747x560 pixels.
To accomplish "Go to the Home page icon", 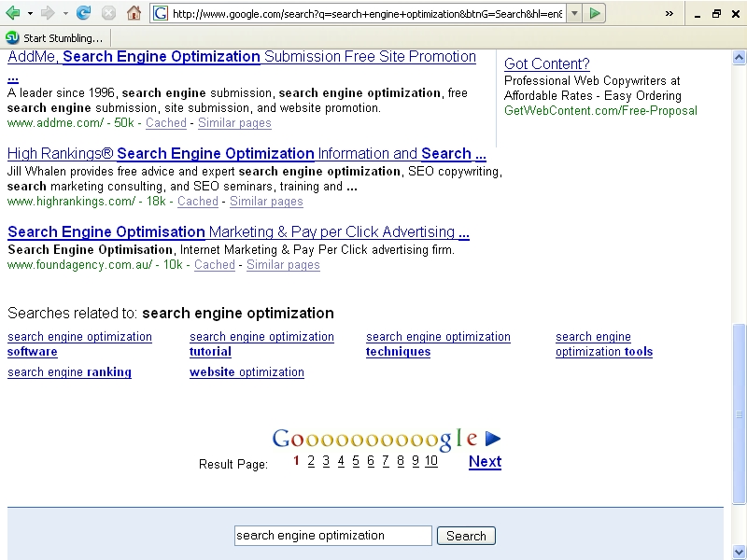I will pos(134,13).
